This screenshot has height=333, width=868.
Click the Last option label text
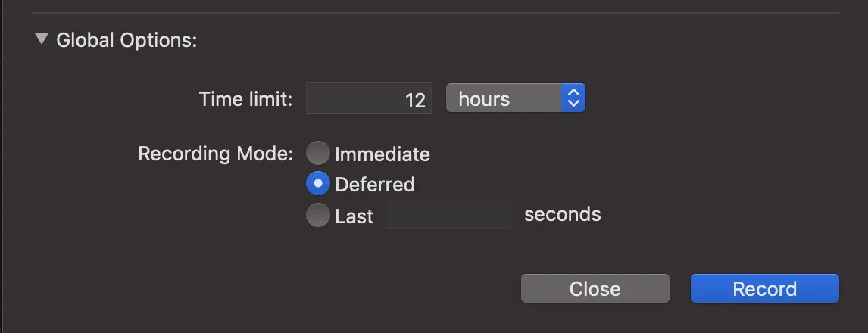tap(354, 216)
